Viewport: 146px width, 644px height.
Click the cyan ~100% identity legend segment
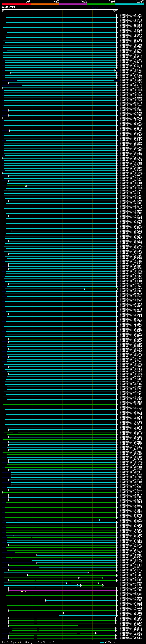(130, 4)
